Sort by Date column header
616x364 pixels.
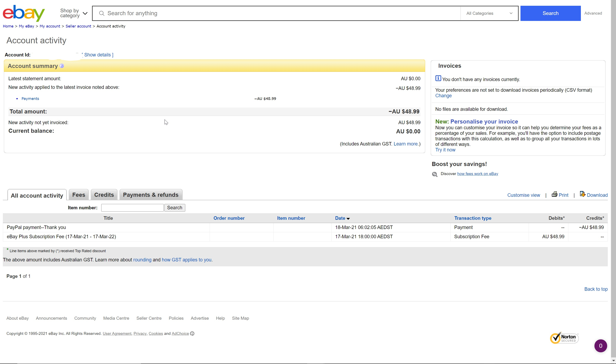point(340,218)
